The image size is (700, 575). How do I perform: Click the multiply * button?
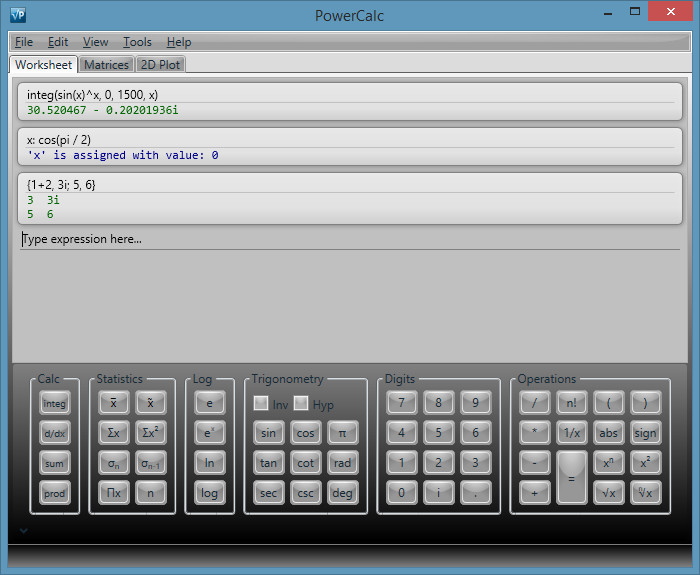(x=534, y=433)
